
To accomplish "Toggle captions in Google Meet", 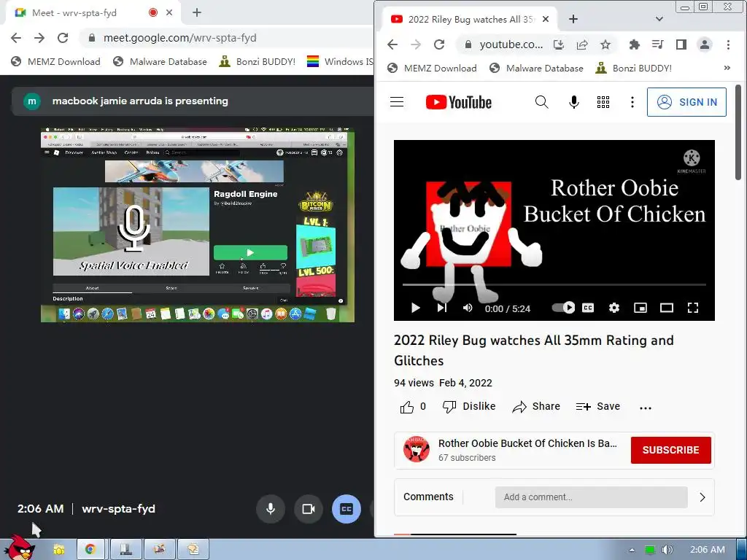I will 347,509.
